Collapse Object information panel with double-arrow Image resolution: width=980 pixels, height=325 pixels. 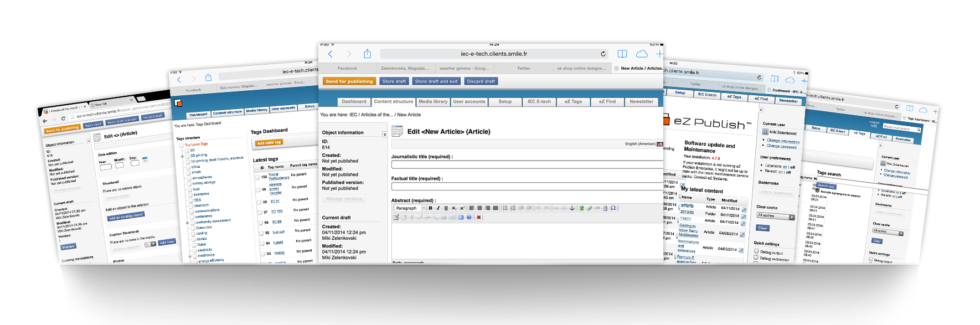click(x=385, y=134)
